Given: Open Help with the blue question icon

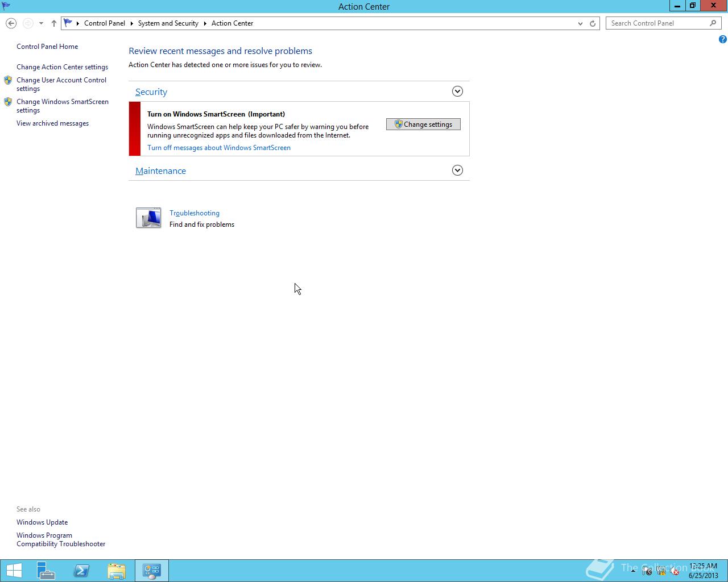Looking at the screenshot, I should click(x=722, y=39).
